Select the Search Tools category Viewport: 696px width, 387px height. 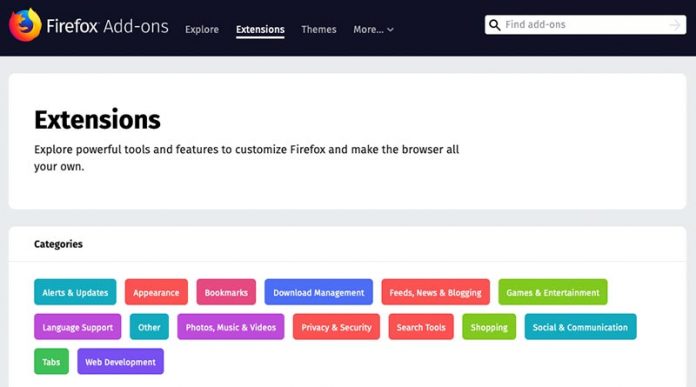coord(421,327)
